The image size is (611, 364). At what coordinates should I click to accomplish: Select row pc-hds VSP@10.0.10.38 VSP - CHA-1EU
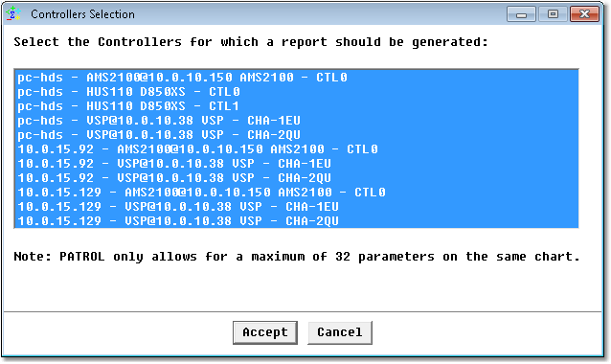click(x=296, y=121)
